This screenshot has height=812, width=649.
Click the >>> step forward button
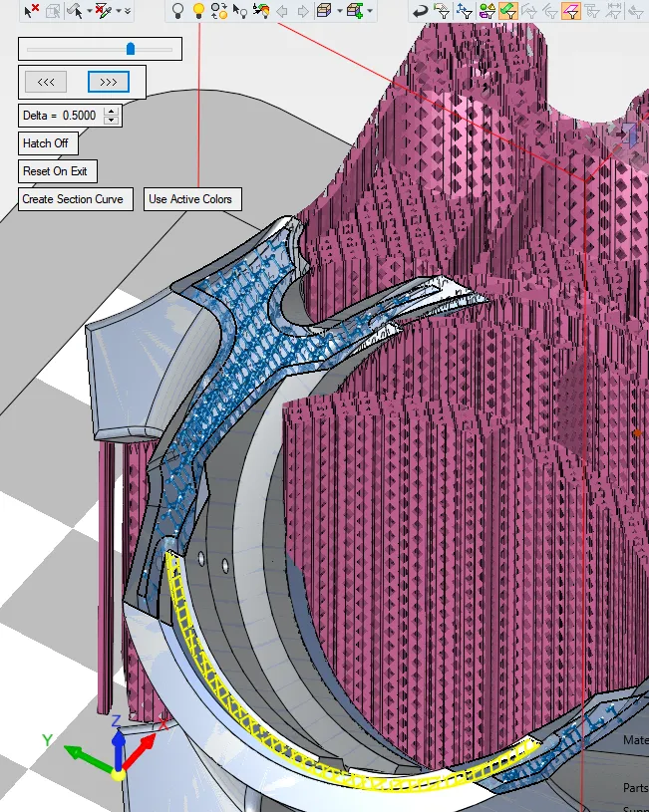pyautogui.click(x=109, y=82)
